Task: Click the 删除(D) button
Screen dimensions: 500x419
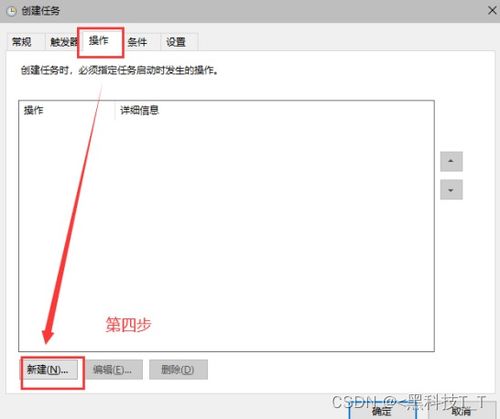Action: click(x=178, y=369)
